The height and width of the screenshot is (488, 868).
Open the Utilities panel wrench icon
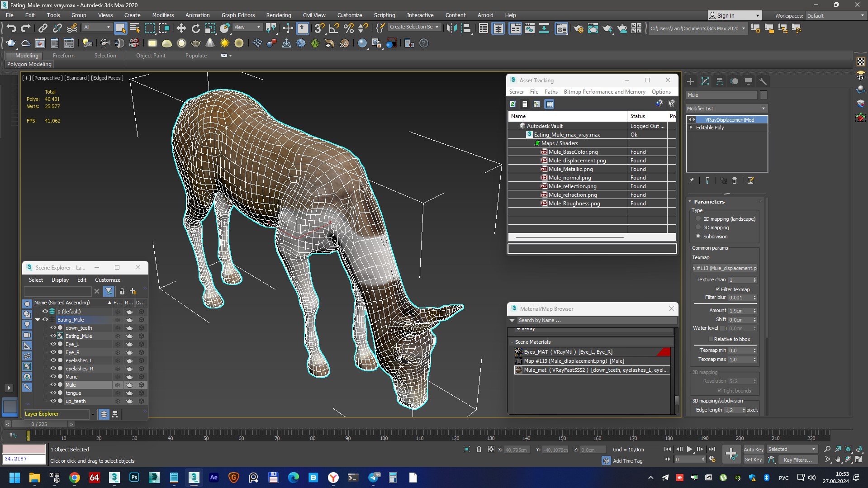click(763, 81)
